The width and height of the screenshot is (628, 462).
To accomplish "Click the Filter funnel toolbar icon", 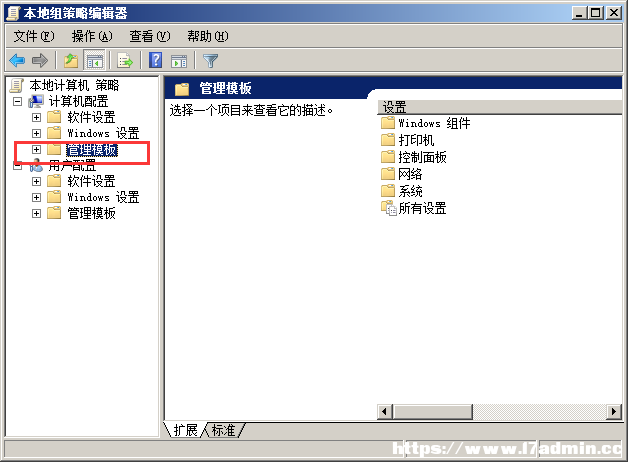I will (210, 61).
